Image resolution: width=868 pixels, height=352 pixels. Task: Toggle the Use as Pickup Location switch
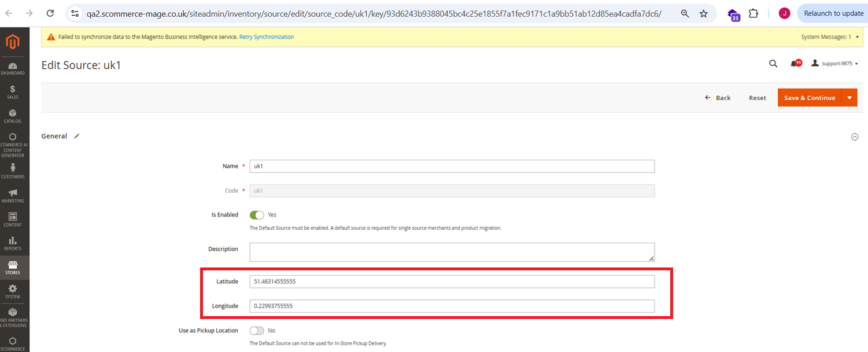pos(257,331)
